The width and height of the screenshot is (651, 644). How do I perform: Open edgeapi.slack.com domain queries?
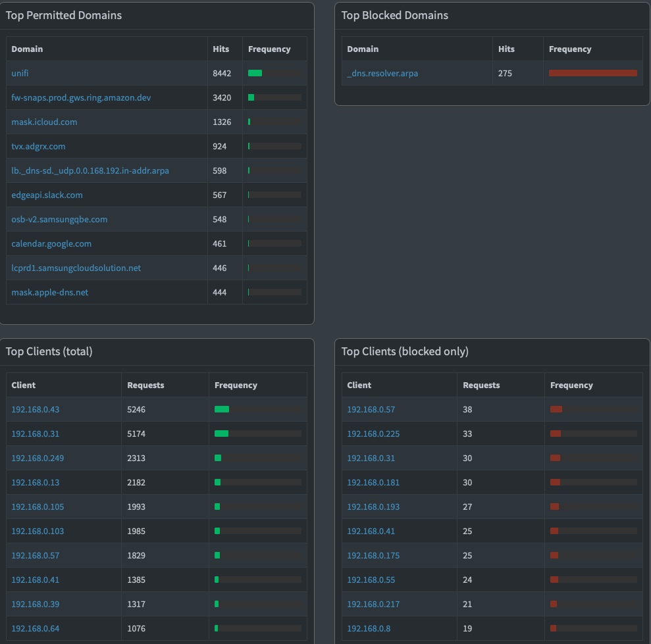click(47, 195)
